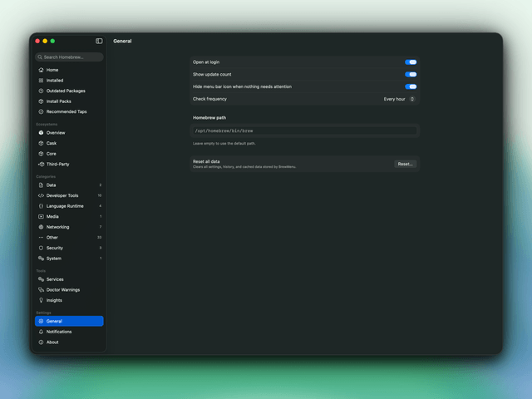Image resolution: width=532 pixels, height=399 pixels.
Task: Click the Overview label under Ecosystems
Action: 56,133
